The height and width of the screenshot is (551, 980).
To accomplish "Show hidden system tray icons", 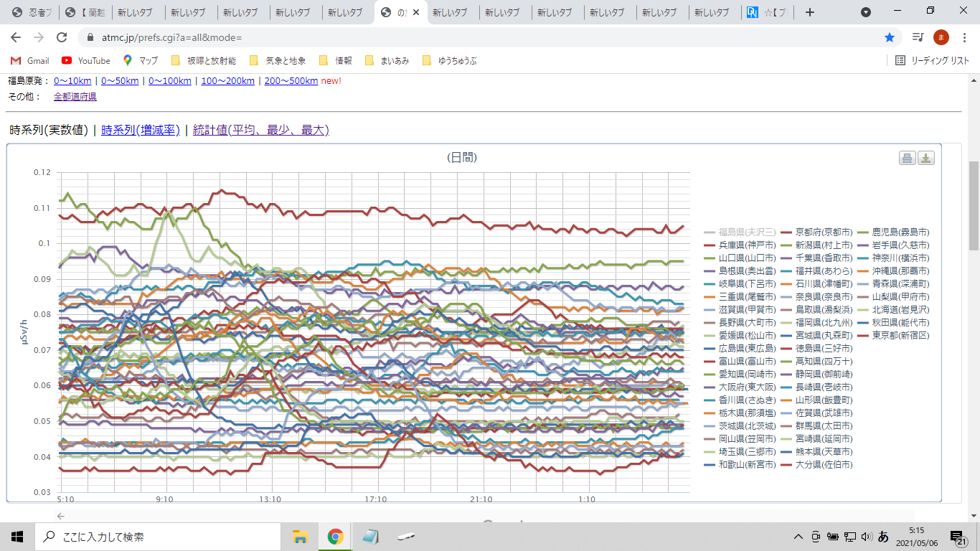I will click(x=798, y=537).
